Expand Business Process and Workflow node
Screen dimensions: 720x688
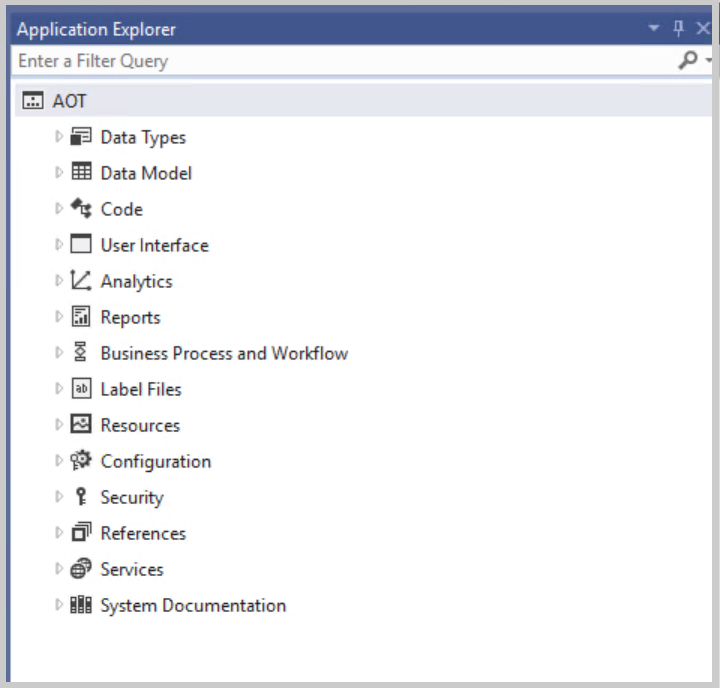tap(59, 352)
